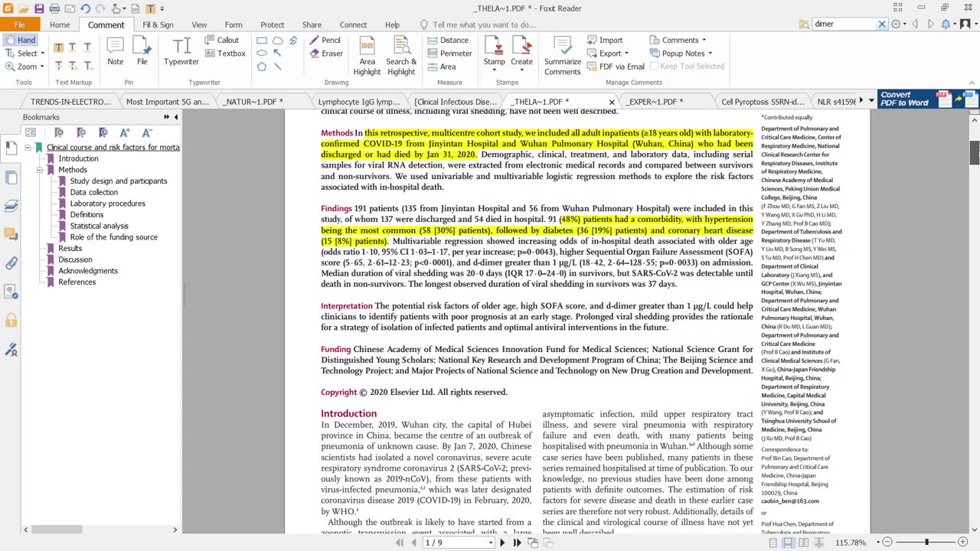Collapse the root Clinical course bookmark
The image size is (980, 551).
pos(28,147)
